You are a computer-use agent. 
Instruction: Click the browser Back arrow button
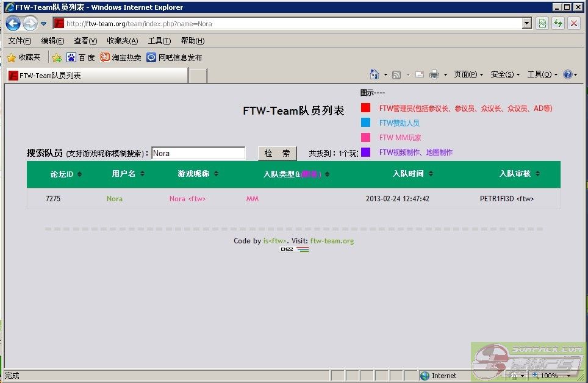click(x=13, y=24)
